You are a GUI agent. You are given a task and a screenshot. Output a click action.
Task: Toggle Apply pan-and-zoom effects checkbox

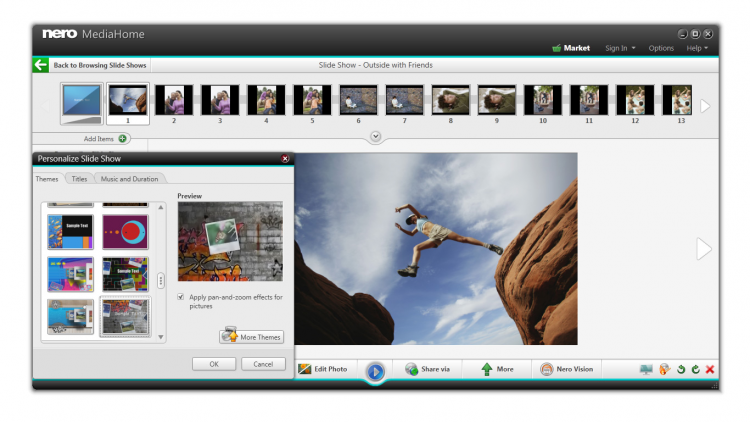pos(181,297)
